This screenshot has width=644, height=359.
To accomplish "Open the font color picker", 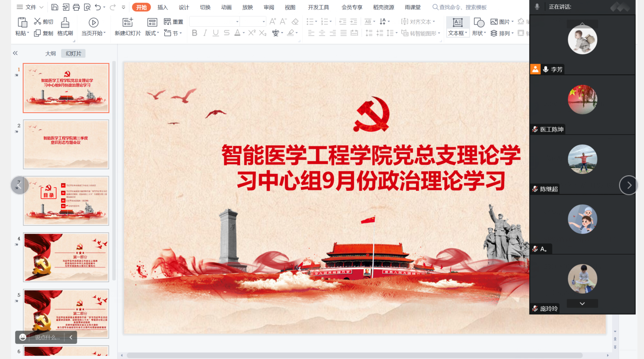I will click(244, 33).
